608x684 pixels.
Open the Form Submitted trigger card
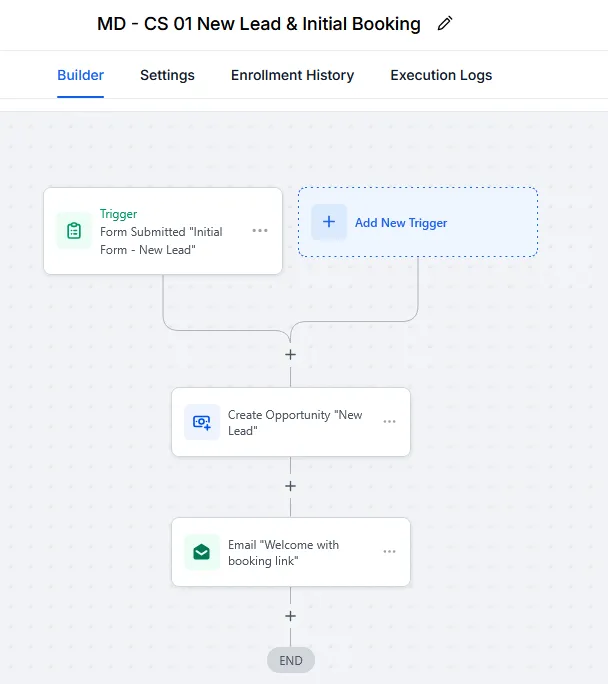(x=160, y=240)
